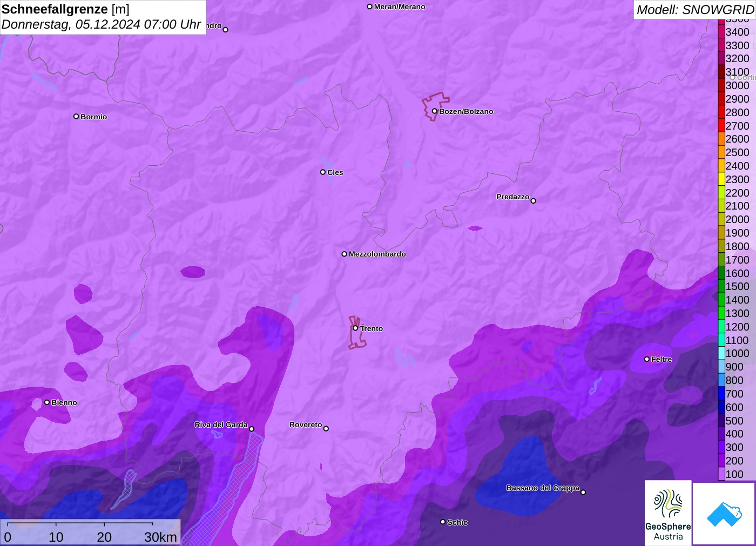Viewport: 756px width, 546px height.
Task: Click the Schneefallgrenze [m] title
Action: click(x=65, y=9)
